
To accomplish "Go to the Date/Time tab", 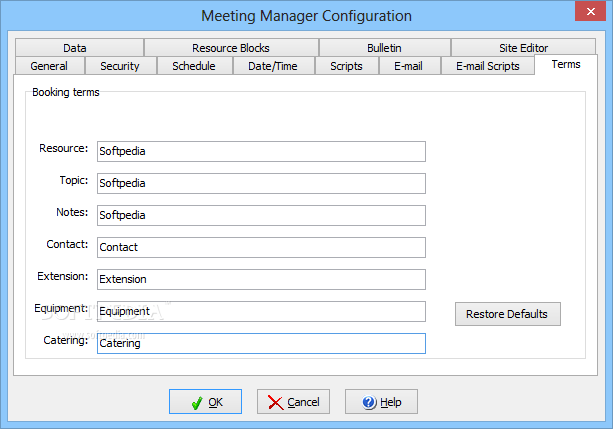I will click(x=273, y=66).
